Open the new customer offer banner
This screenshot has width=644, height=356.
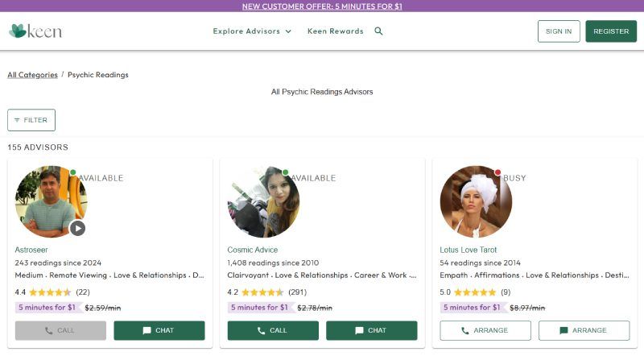322,6
